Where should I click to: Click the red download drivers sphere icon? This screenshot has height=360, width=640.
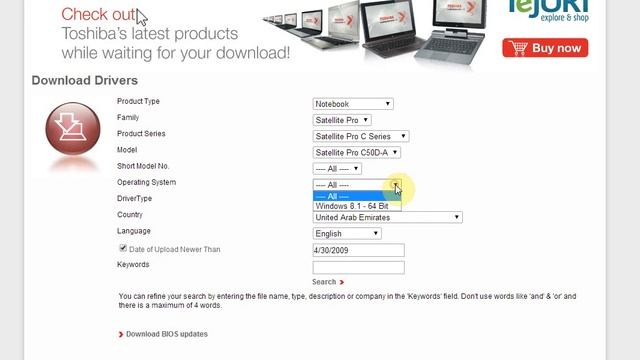click(x=73, y=129)
